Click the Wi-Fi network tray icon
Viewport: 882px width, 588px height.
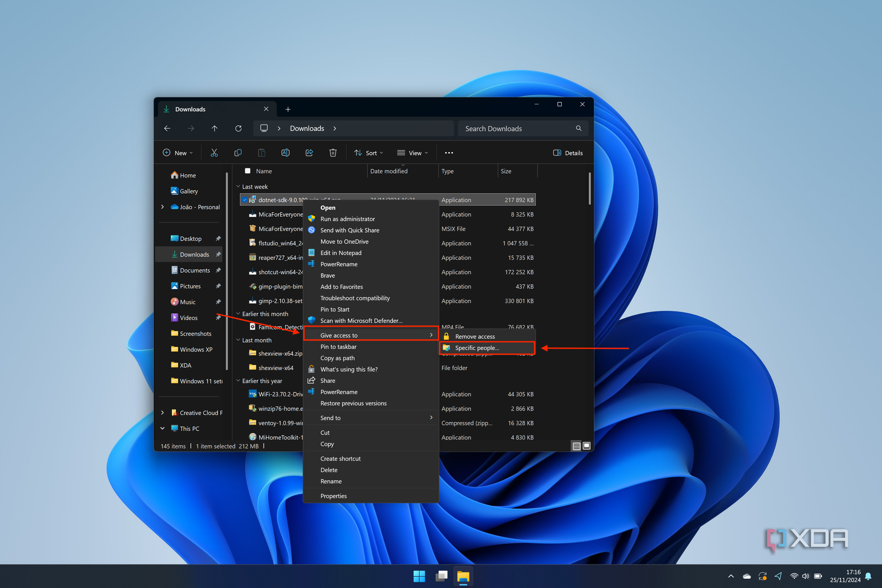(794, 576)
